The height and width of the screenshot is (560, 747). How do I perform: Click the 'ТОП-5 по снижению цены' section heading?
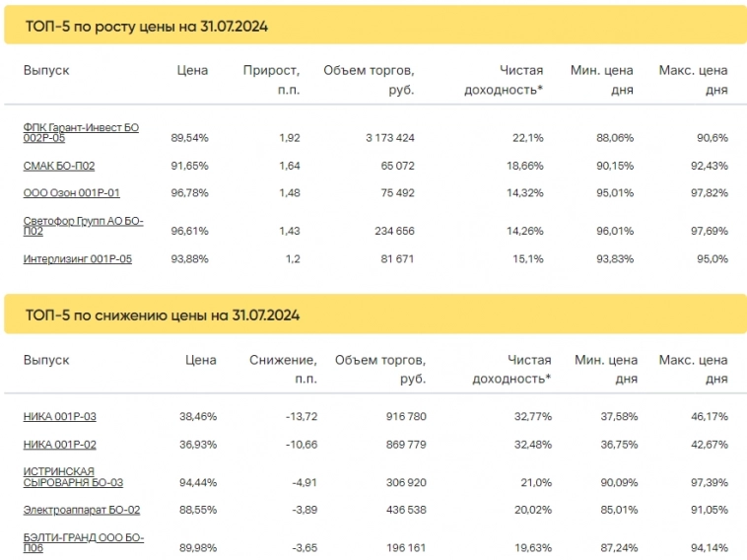click(x=162, y=315)
